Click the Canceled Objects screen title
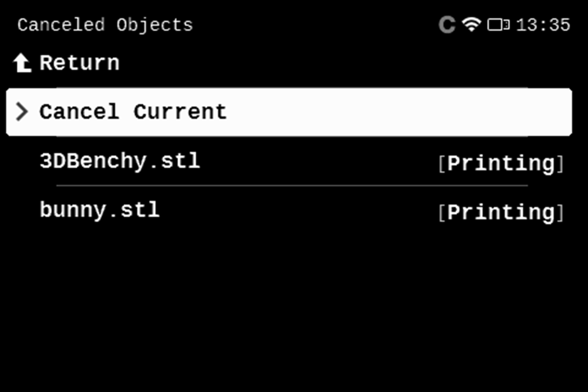 coord(105,25)
